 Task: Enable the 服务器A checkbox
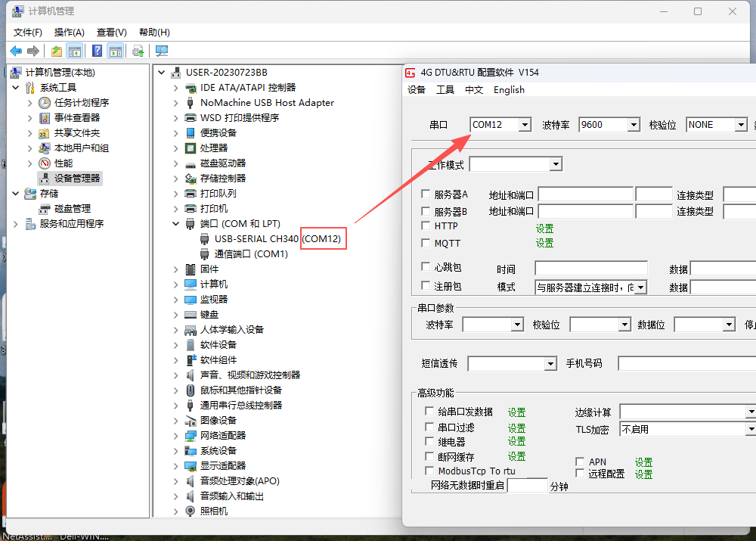[x=426, y=194]
